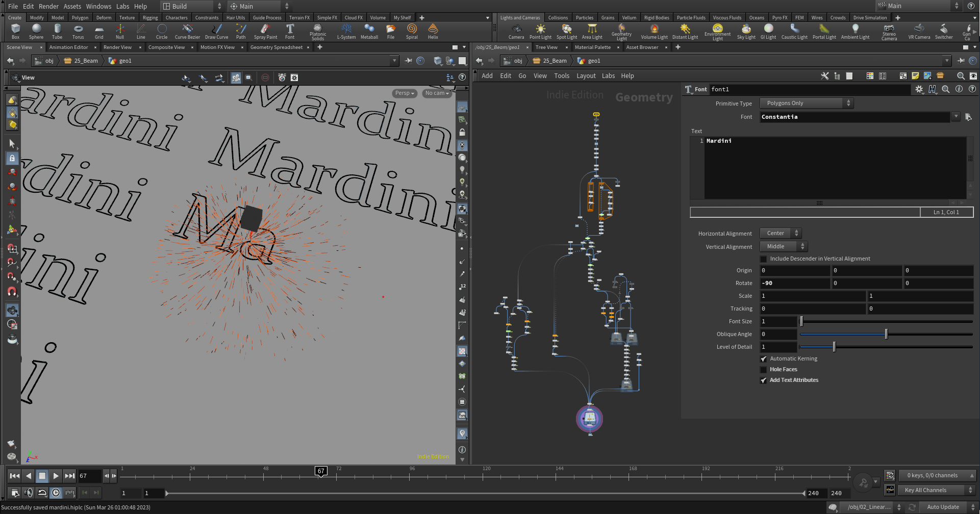Jump to the last frame

pyautogui.click(x=70, y=476)
